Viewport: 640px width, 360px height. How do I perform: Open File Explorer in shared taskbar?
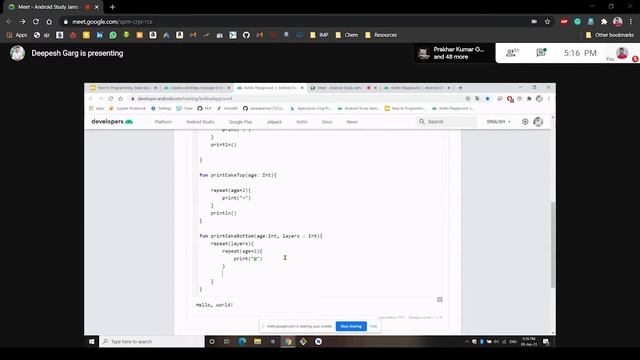[x=258, y=342]
